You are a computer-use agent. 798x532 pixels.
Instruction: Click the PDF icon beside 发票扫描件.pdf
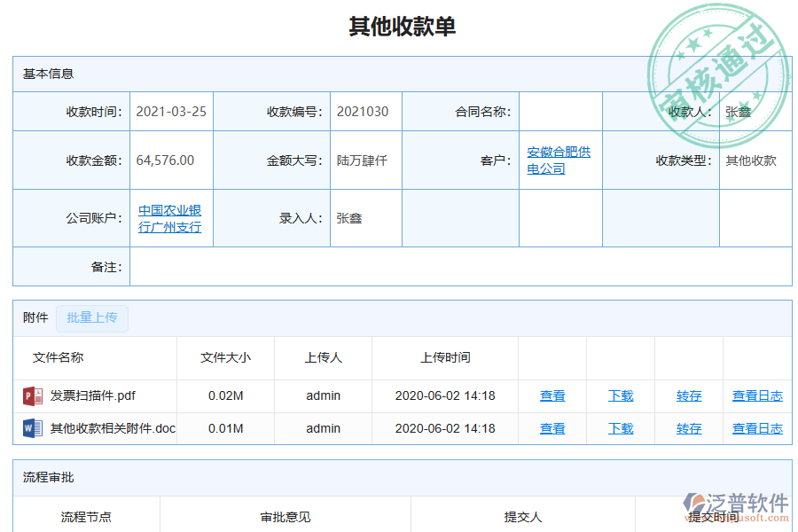pyautogui.click(x=32, y=395)
